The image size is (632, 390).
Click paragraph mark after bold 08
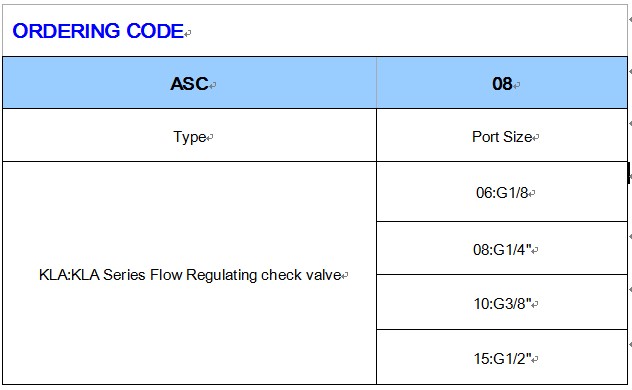click(517, 85)
